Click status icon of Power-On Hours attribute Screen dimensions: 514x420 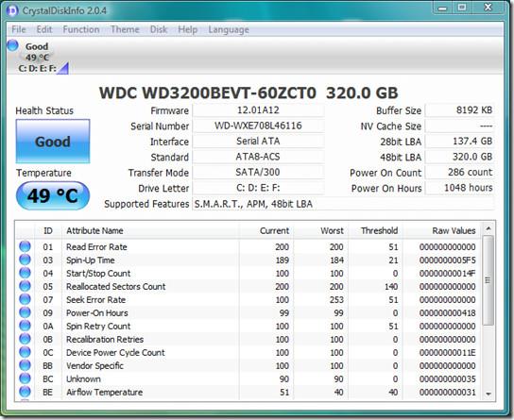(25, 312)
